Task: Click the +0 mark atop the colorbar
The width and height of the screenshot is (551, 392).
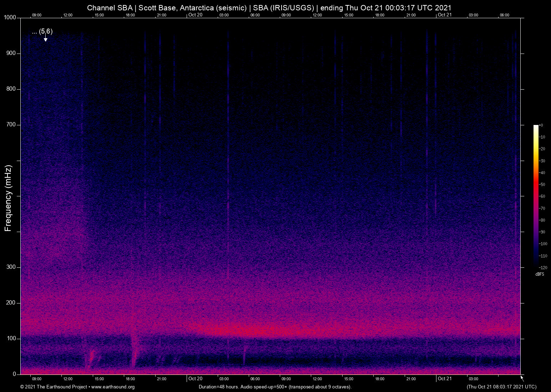Action: (x=541, y=125)
